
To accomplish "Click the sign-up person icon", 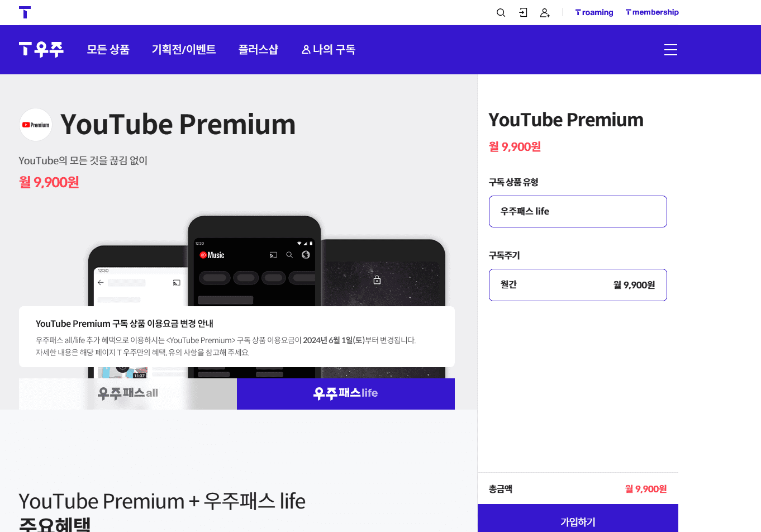I will [545, 12].
